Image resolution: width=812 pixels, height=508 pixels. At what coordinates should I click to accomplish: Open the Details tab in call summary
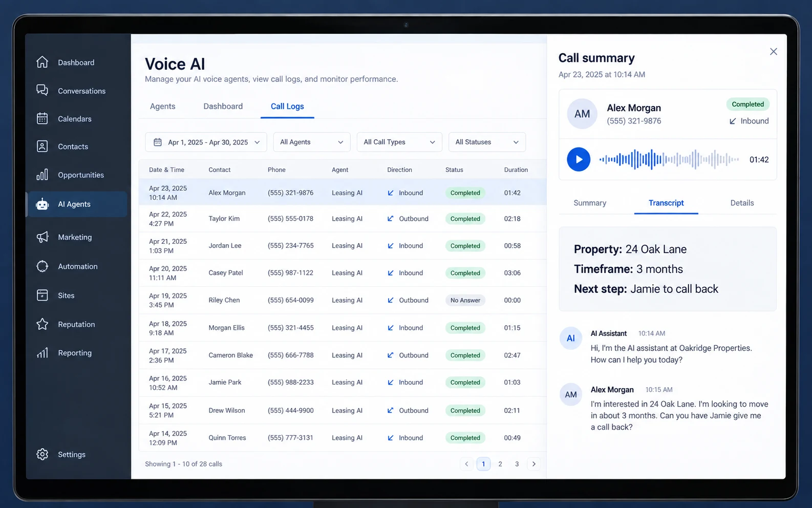742,203
